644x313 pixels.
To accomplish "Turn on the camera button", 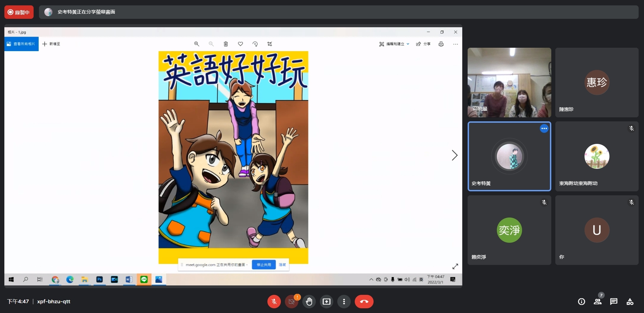I will point(292,302).
